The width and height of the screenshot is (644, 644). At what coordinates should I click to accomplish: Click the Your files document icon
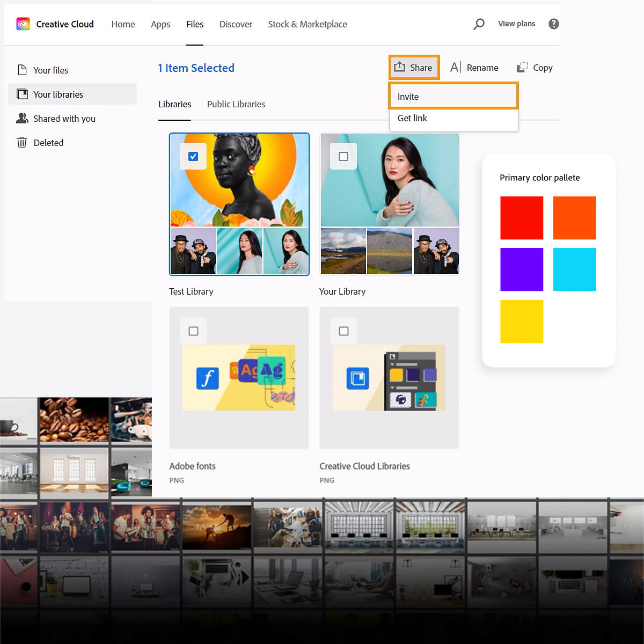[22, 70]
